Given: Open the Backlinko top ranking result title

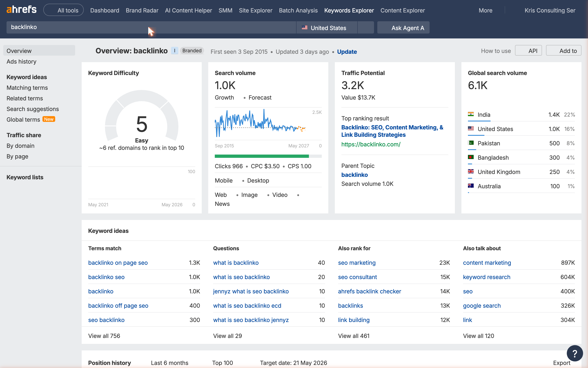Looking at the screenshot, I should pyautogui.click(x=392, y=131).
